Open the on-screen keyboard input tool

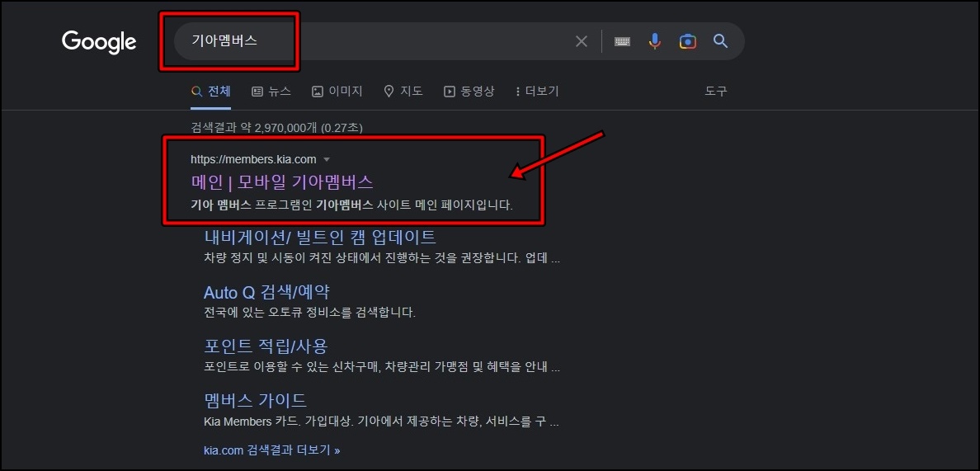(622, 41)
